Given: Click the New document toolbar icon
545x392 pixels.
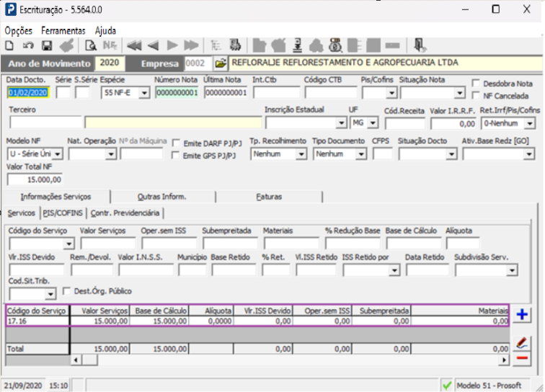Looking at the screenshot, I should (9, 45).
